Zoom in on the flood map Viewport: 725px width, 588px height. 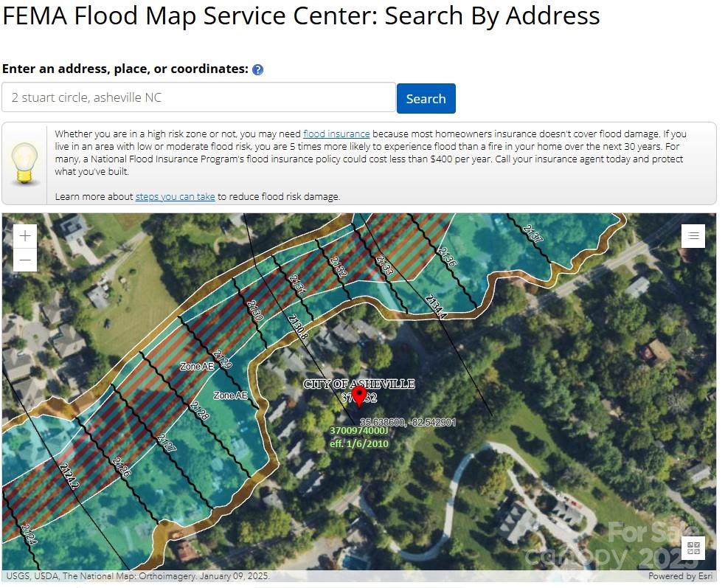point(25,236)
